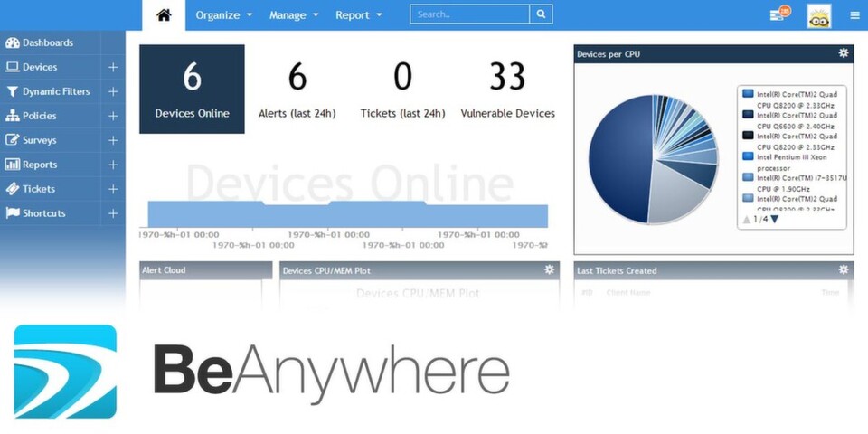Click the Core i7-3517U legend swatch
Viewport: 868px width, 434px height.
coord(748,177)
